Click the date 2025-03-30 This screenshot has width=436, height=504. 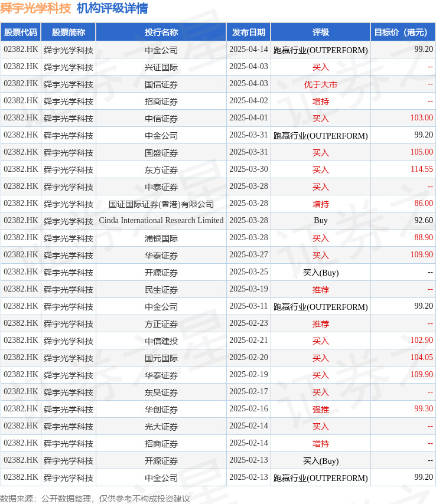point(249,169)
